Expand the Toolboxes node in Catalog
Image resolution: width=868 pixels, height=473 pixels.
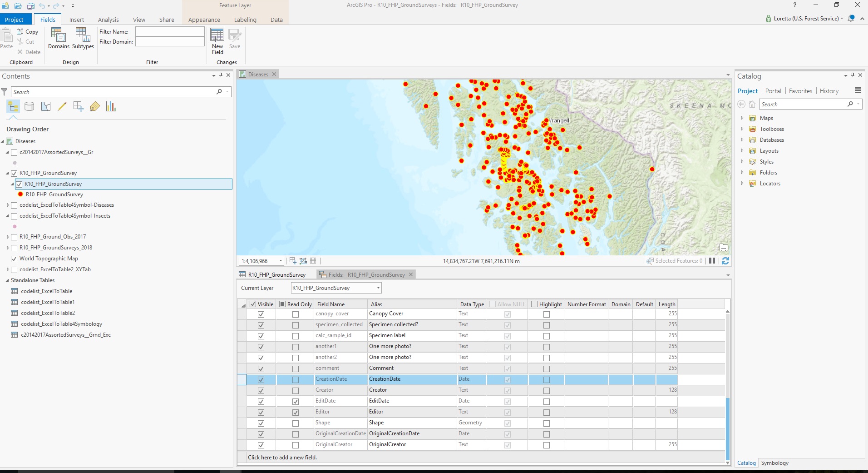pos(742,129)
